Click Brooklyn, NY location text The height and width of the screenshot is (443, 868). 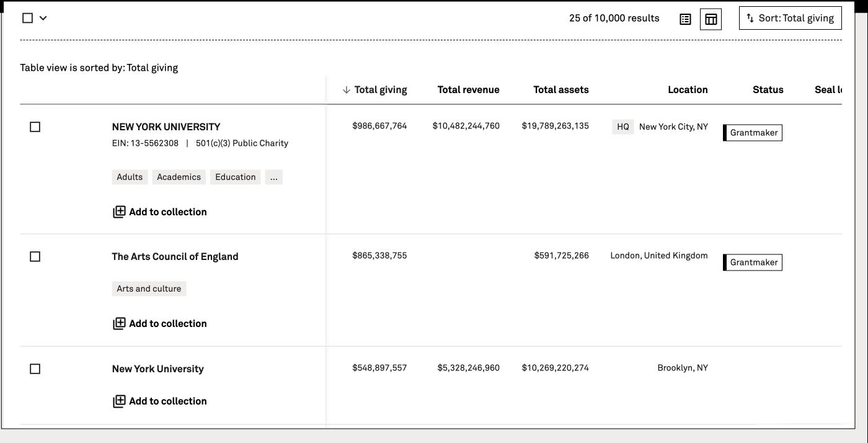pyautogui.click(x=683, y=368)
